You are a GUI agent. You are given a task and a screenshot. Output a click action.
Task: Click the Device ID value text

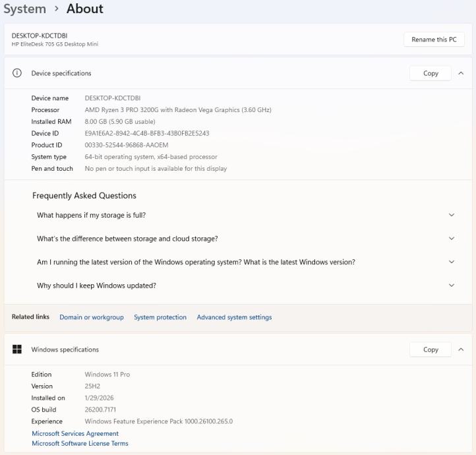click(x=147, y=133)
